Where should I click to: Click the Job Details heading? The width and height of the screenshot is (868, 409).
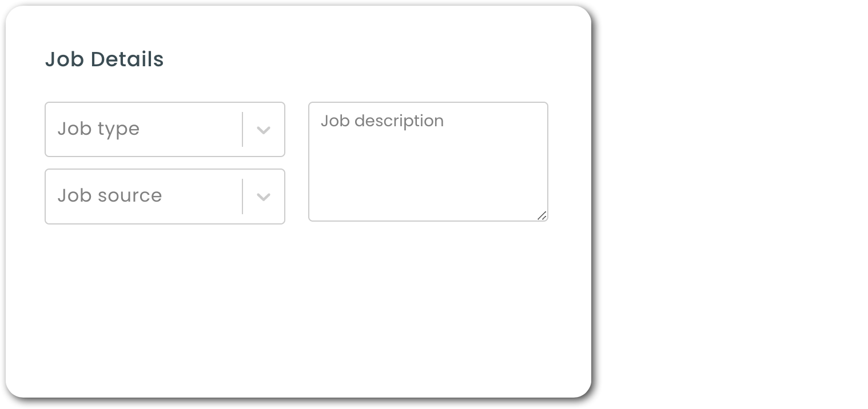point(104,59)
